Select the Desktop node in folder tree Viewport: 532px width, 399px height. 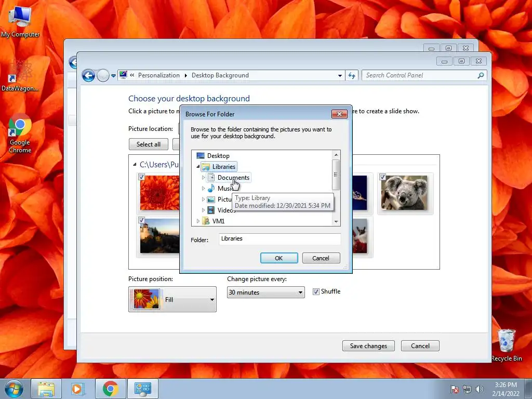coord(218,156)
